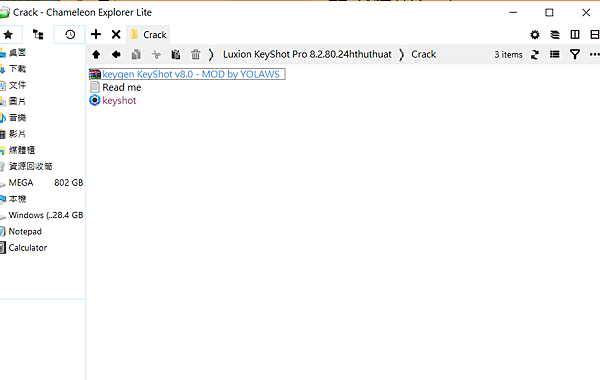Select the Crack folder tab
600x380 pixels.
[x=148, y=35]
